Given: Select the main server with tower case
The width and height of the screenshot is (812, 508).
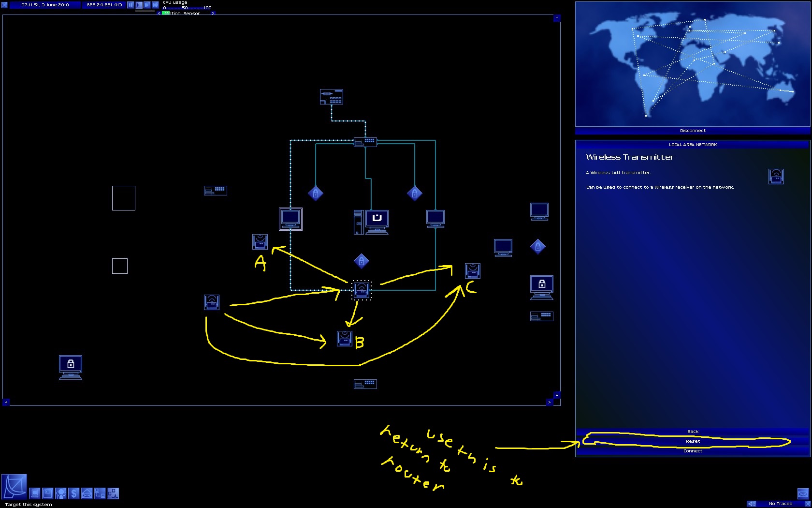Looking at the screenshot, I should tap(371, 223).
